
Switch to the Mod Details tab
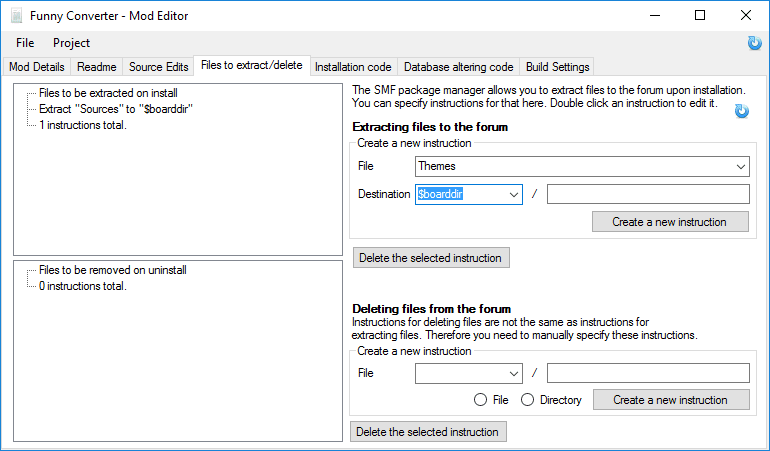click(x=37, y=67)
